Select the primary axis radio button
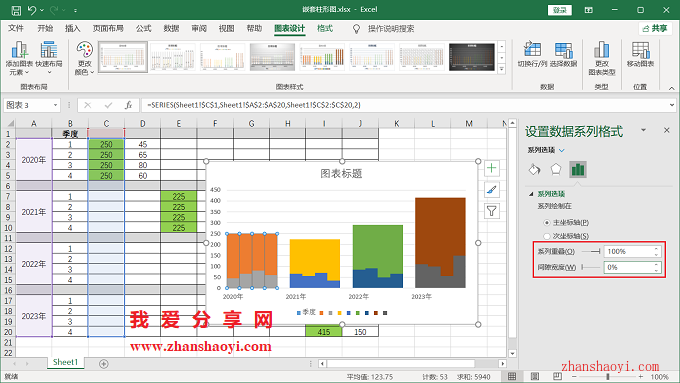Viewport: 680px width, 383px height. click(x=546, y=223)
